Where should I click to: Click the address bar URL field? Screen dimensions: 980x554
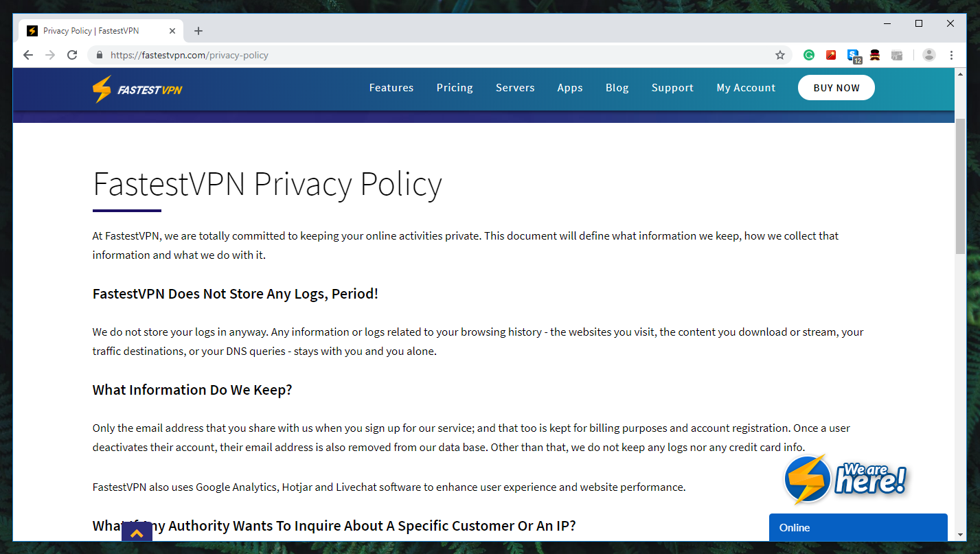click(440, 55)
